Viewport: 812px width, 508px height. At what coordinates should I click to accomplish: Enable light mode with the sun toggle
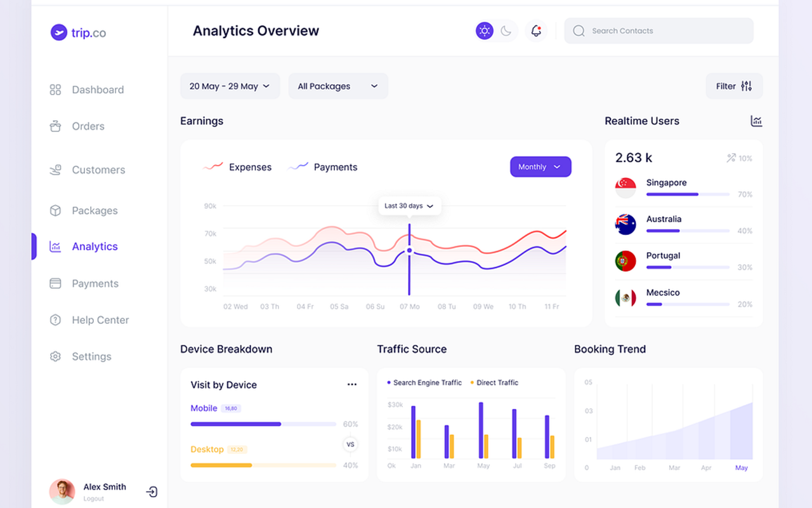[484, 30]
